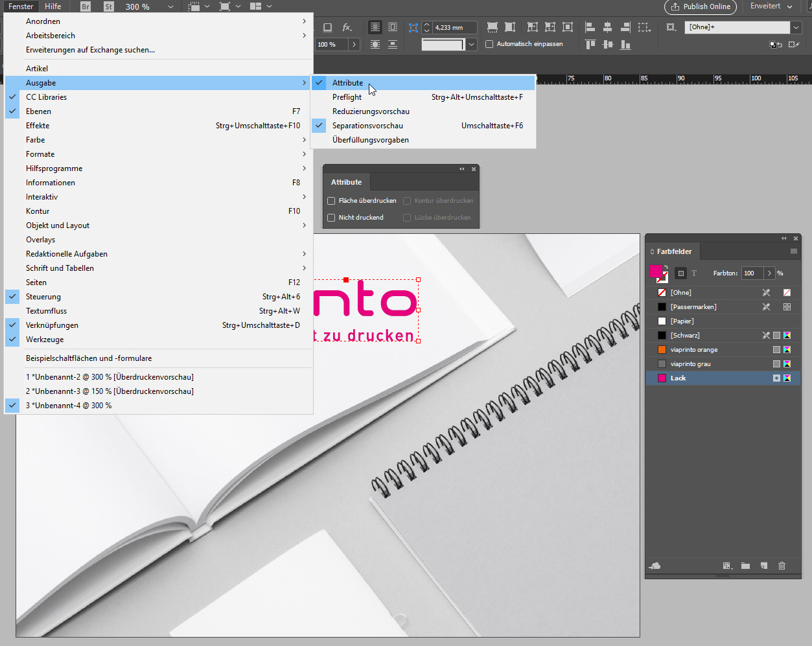Uncheck Separationsvorschau in the Ausgabe submenu
The width and height of the screenshot is (812, 646).
[423, 126]
